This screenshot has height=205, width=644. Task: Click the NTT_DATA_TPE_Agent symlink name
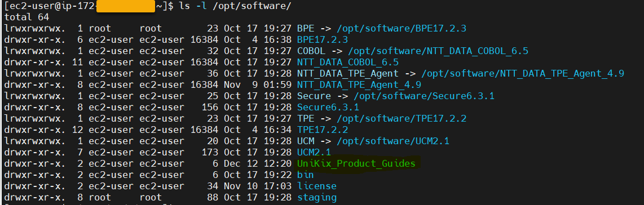pyautogui.click(x=348, y=74)
